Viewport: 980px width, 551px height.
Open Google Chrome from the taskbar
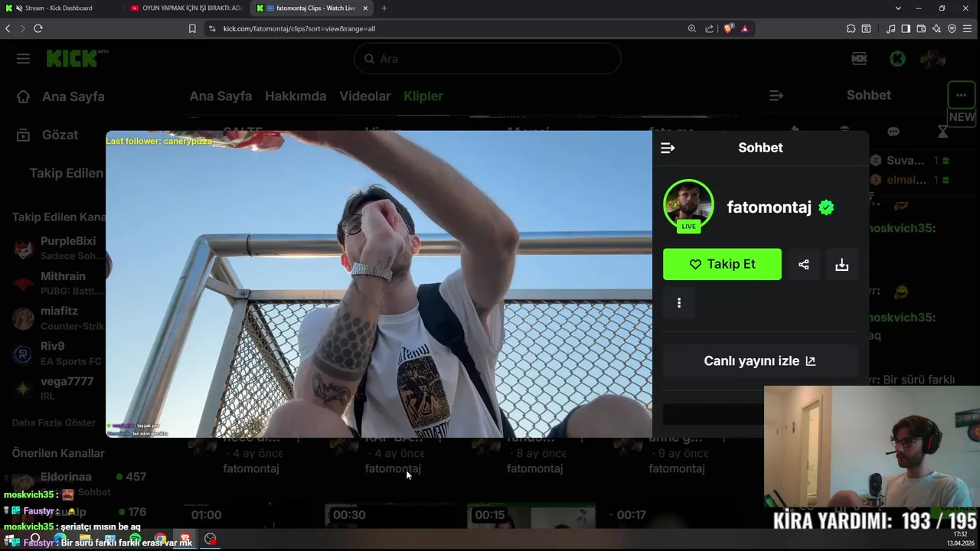click(x=160, y=540)
